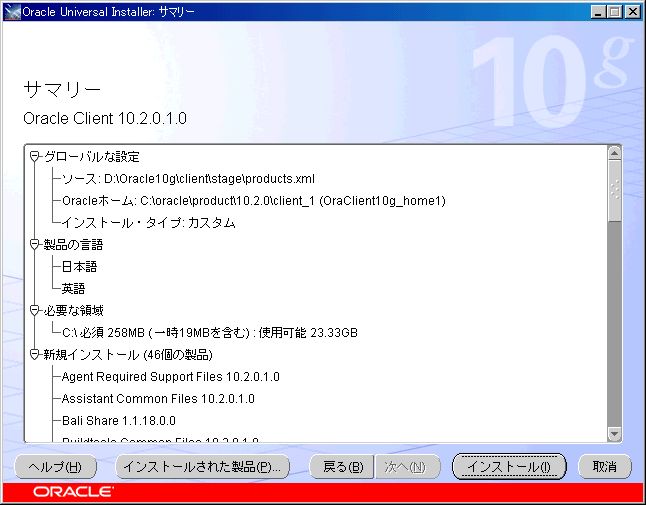This screenshot has width=646, height=505.
Task: Cancel the installer with 取消 button
Action: pyautogui.click(x=604, y=467)
